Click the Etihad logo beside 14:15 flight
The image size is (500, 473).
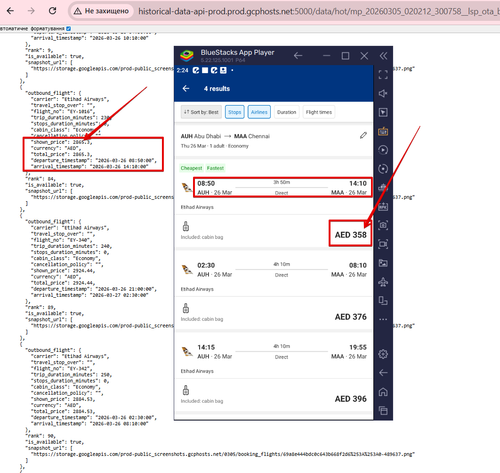[x=187, y=352]
